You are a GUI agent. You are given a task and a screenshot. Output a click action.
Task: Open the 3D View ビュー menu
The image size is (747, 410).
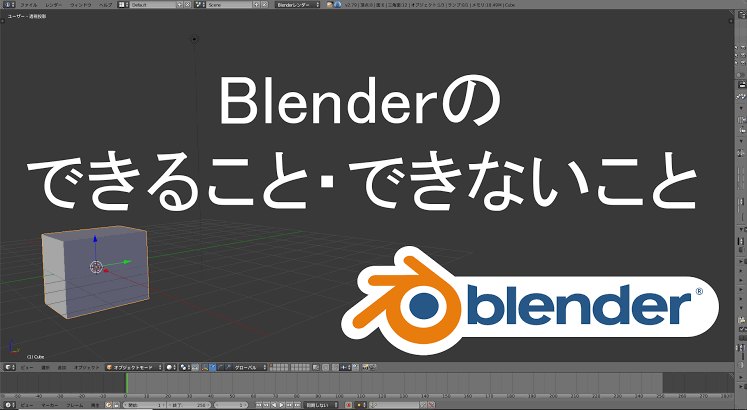pos(27,368)
